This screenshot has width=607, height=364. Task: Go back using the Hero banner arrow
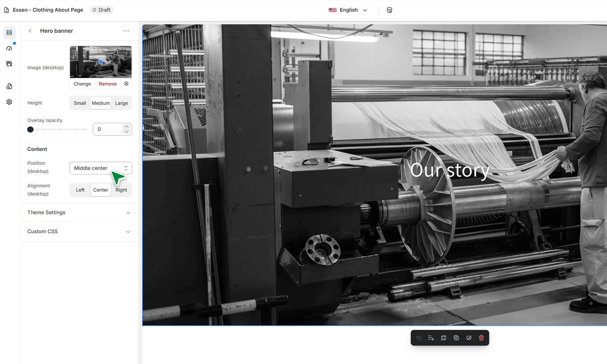30,31
